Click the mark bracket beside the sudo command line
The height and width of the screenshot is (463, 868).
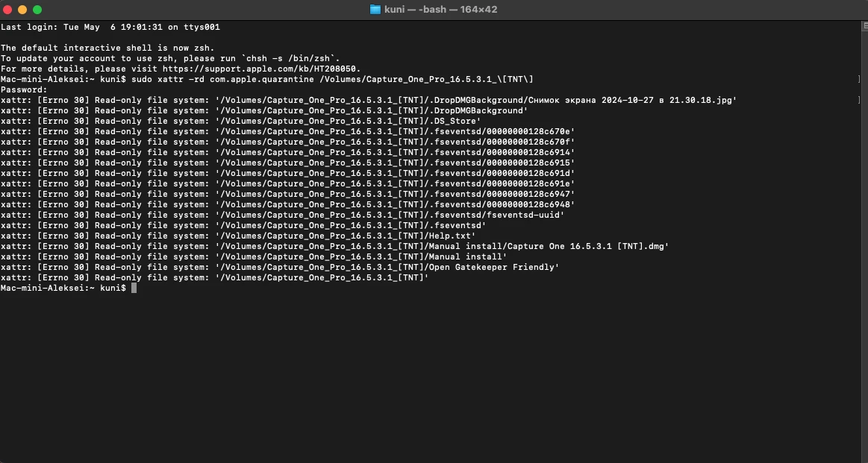pos(859,80)
